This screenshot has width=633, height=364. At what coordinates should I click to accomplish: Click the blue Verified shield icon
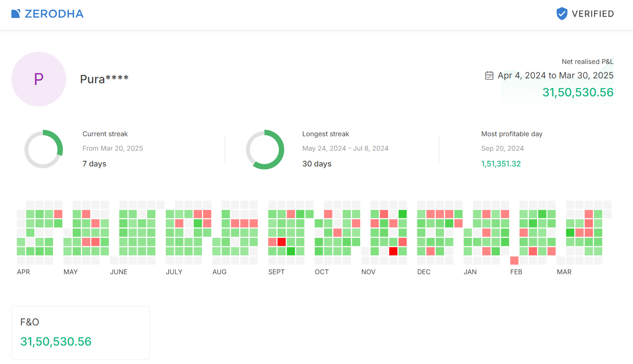point(562,14)
